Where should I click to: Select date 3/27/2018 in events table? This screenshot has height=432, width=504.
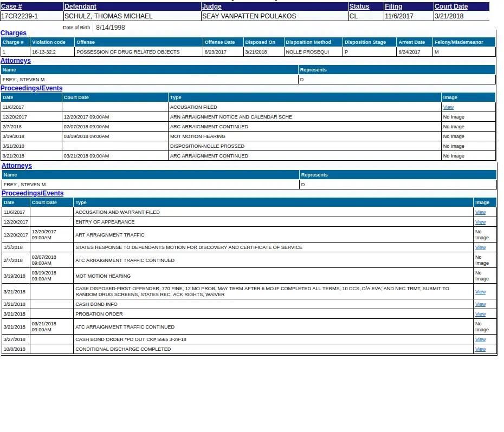(x=15, y=339)
